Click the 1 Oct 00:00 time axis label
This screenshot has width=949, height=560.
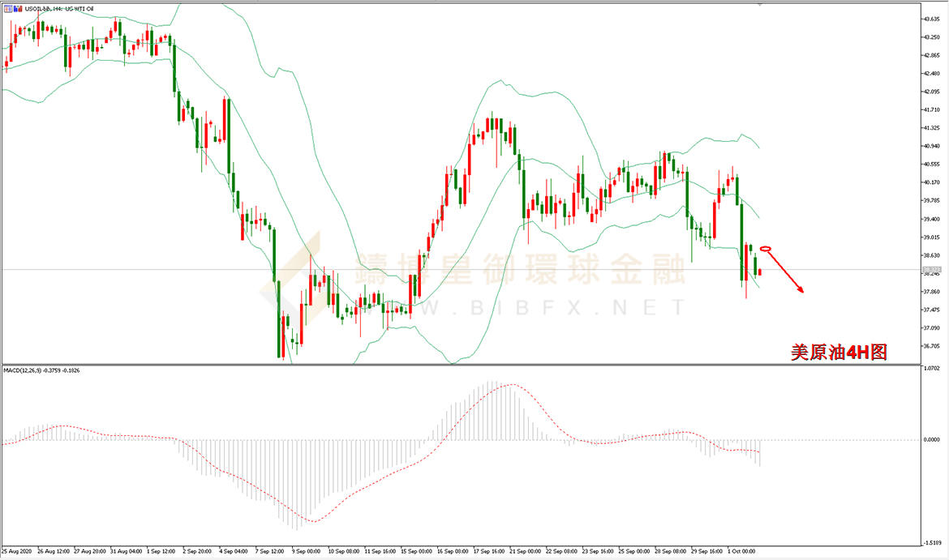tap(741, 552)
